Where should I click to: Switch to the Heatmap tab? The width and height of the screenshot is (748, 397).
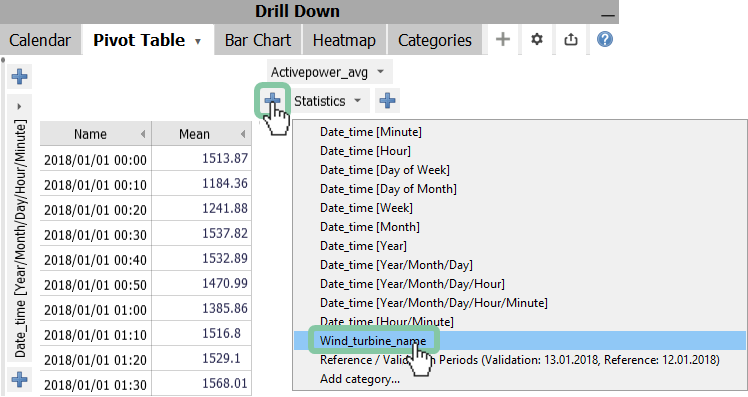point(344,40)
